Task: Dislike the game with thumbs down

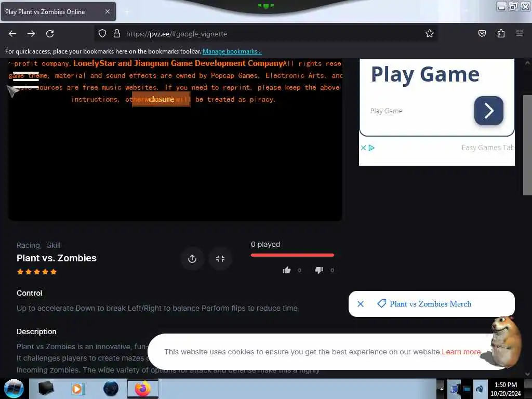Action: [x=319, y=270]
